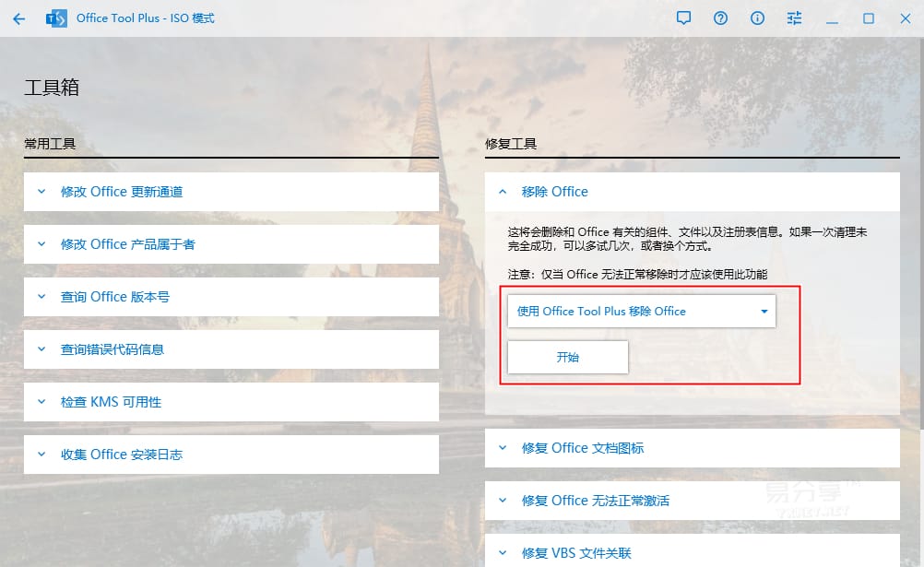Click the 修复工具 section heading
Image resolution: width=924 pixels, height=567 pixels.
[x=510, y=144]
